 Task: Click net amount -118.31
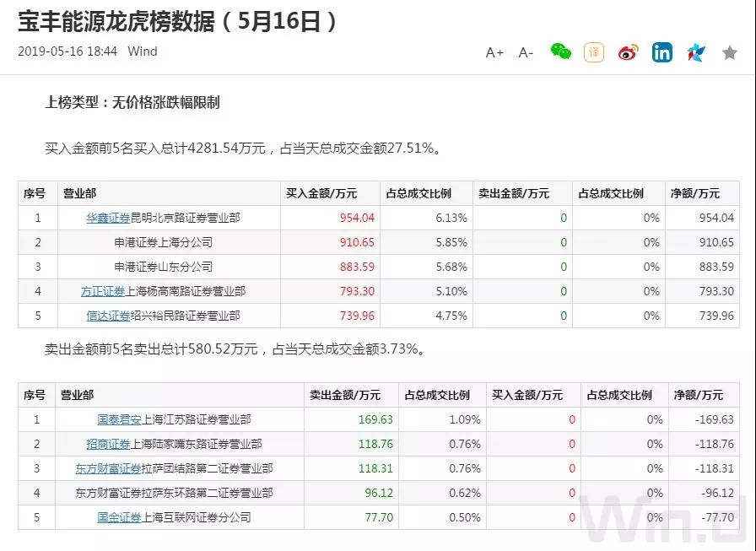click(x=715, y=468)
